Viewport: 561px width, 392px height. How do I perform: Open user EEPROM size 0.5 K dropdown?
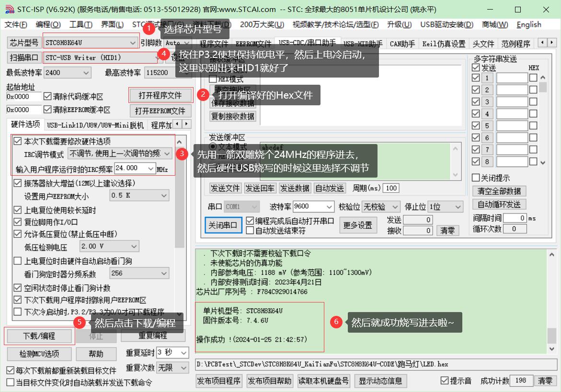pyautogui.click(x=164, y=195)
